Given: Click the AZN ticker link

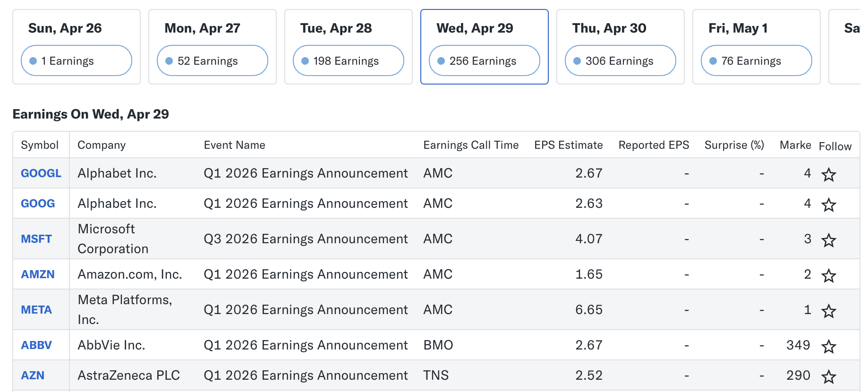Looking at the screenshot, I should [33, 375].
